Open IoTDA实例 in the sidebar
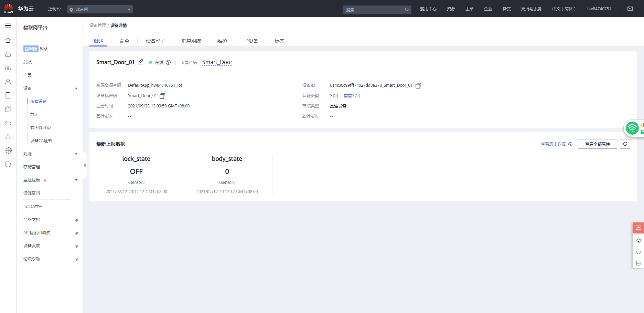This screenshot has height=313, width=644. point(33,207)
